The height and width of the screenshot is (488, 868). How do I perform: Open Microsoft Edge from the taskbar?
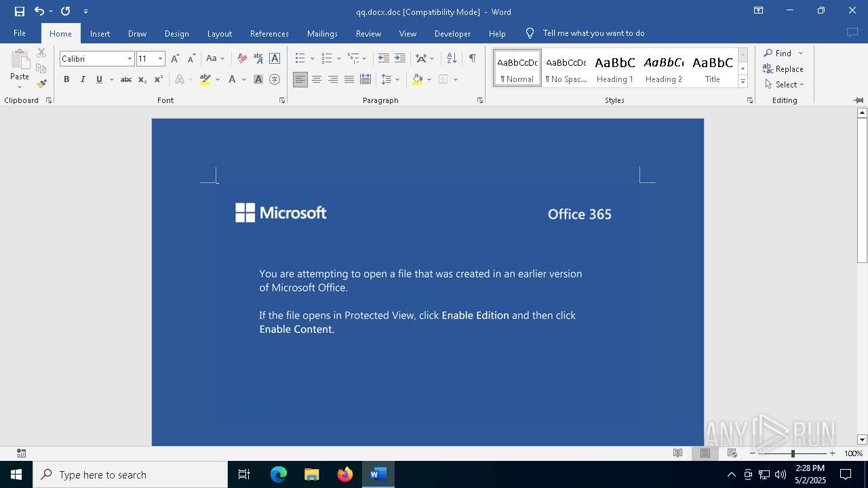(279, 474)
